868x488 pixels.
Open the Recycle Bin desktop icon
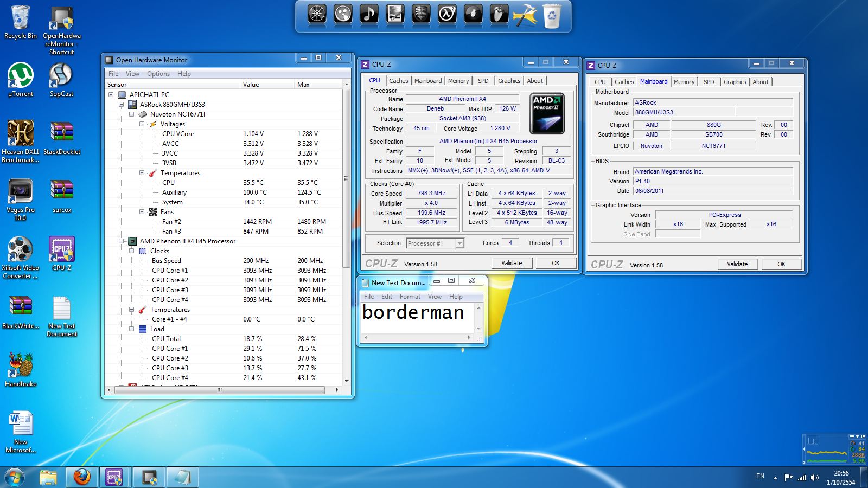[21, 23]
